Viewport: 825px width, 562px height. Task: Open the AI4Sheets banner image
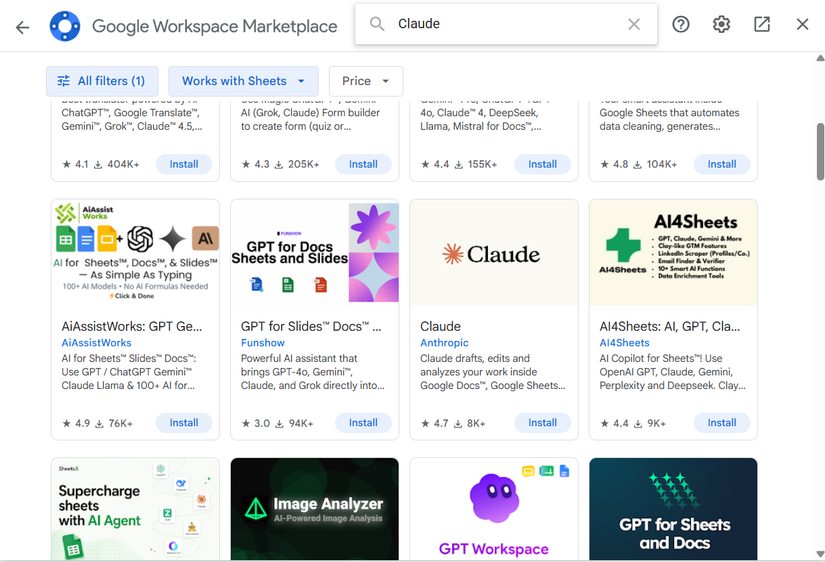tap(673, 253)
